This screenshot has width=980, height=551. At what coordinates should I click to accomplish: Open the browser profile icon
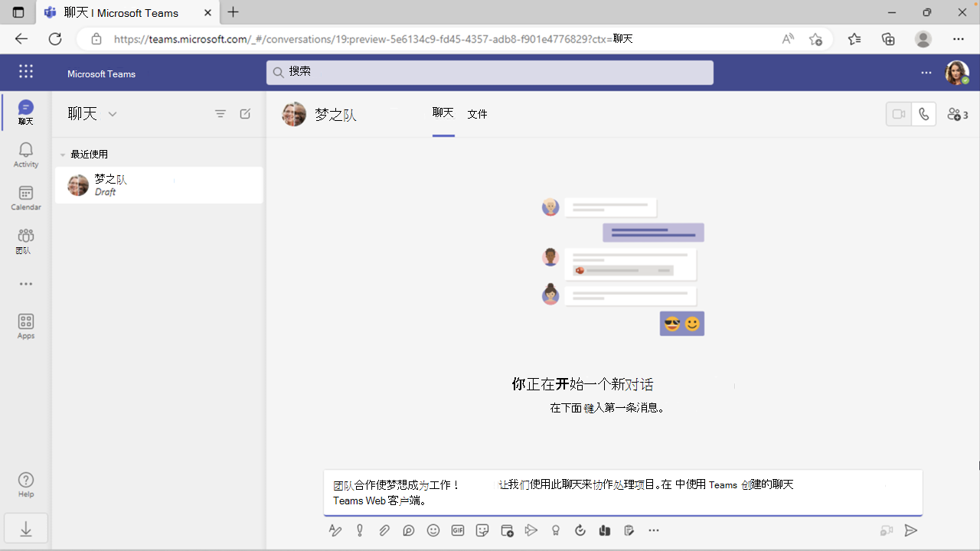[923, 39]
